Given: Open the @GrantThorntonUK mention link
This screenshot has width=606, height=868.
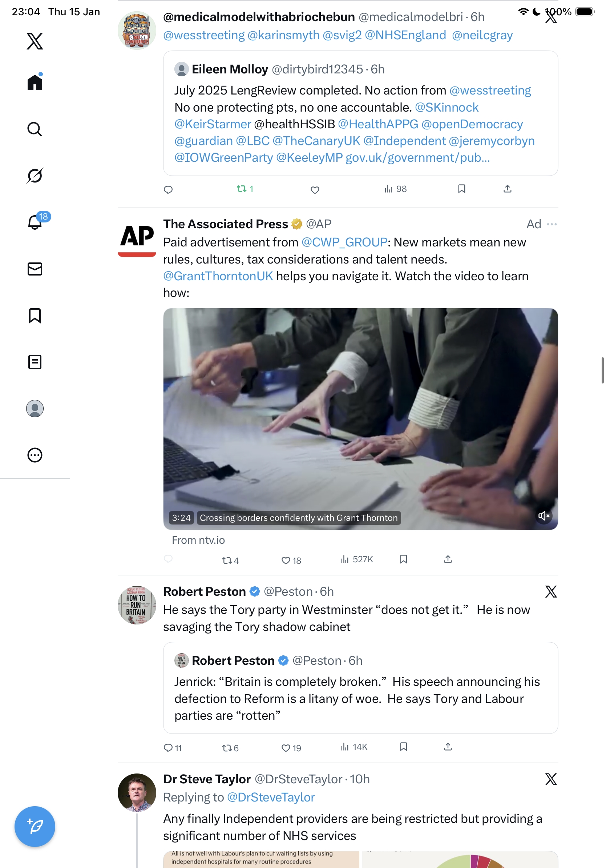Looking at the screenshot, I should click(218, 276).
